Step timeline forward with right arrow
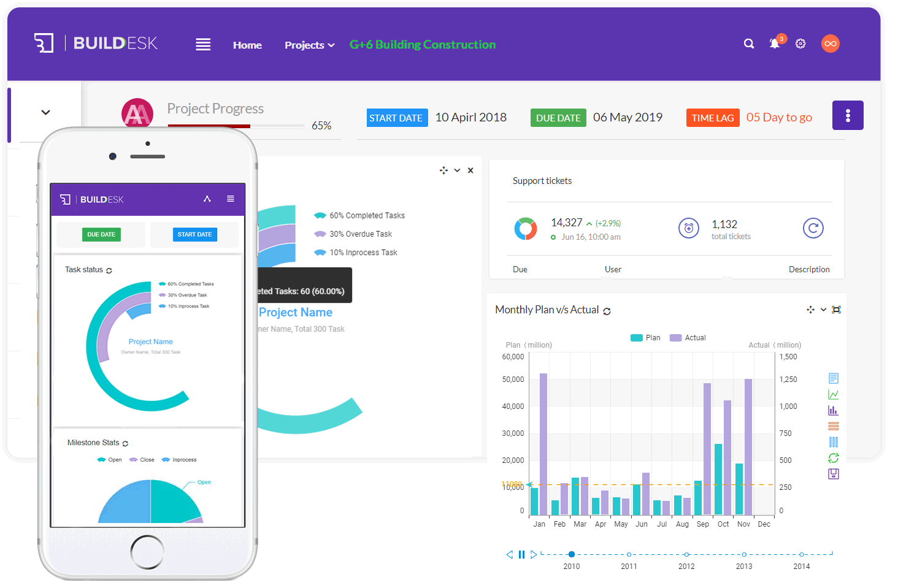Viewport: 898px width, 588px height. (x=534, y=554)
